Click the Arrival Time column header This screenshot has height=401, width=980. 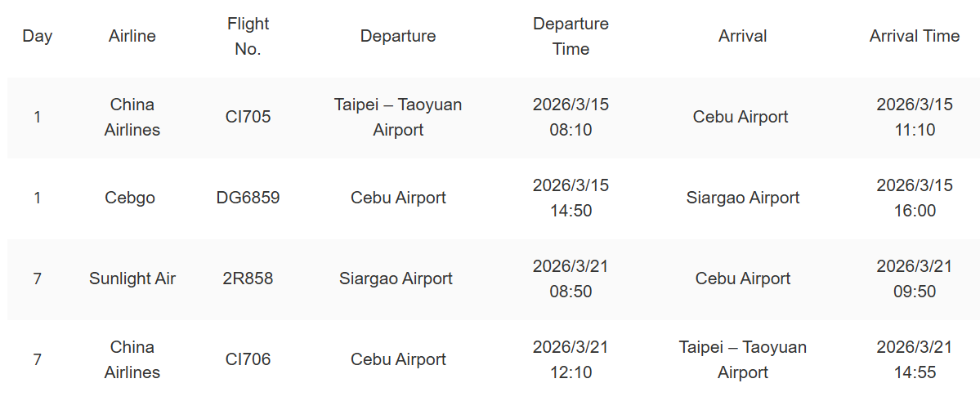click(915, 36)
